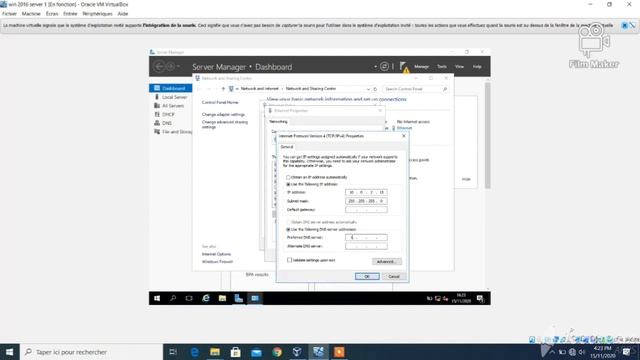Viewport: 640px width, 360px height.
Task: Click the Server Manager back arrow
Action: click(x=159, y=66)
